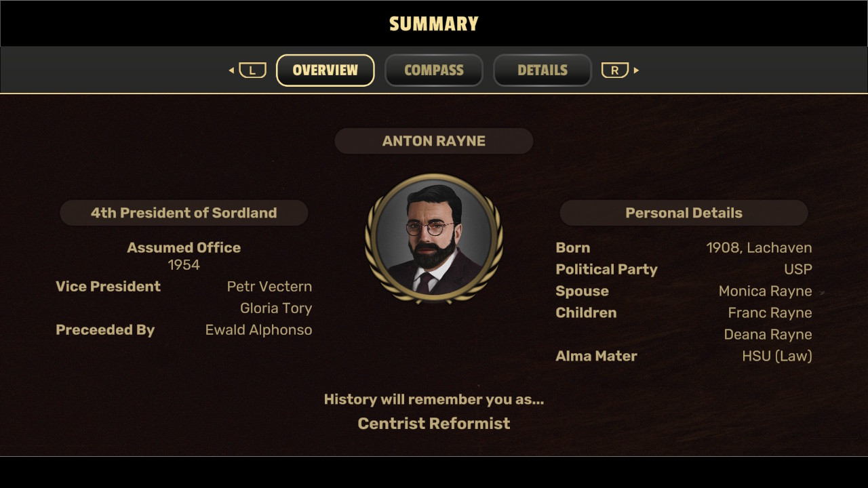Click the Centrist Reformist legacy title
Viewport: 868px width, 488px height.
point(434,424)
